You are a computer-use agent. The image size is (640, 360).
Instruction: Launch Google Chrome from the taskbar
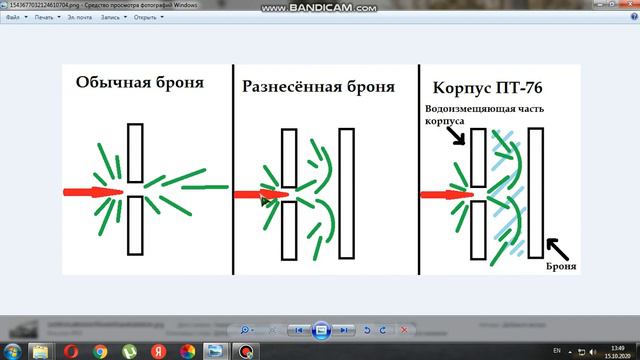pyautogui.click(x=100, y=351)
